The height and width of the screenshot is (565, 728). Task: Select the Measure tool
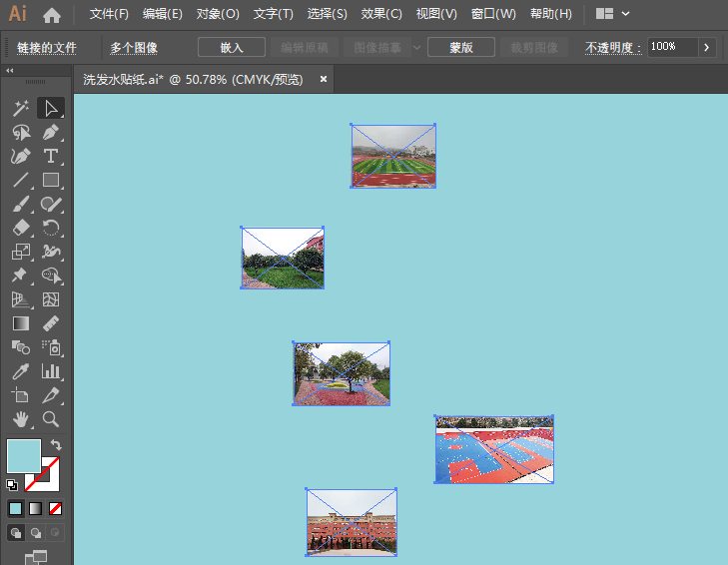[51, 323]
